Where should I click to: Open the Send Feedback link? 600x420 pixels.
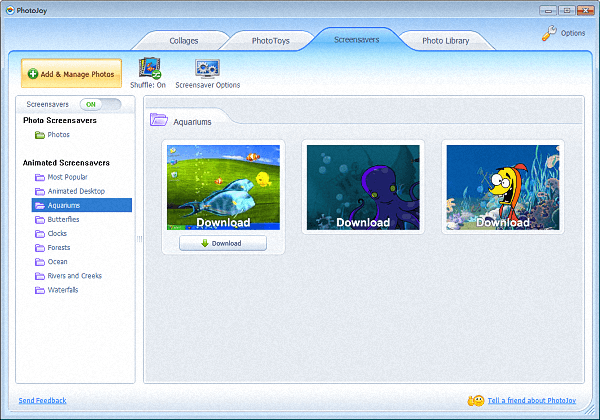pyautogui.click(x=42, y=400)
